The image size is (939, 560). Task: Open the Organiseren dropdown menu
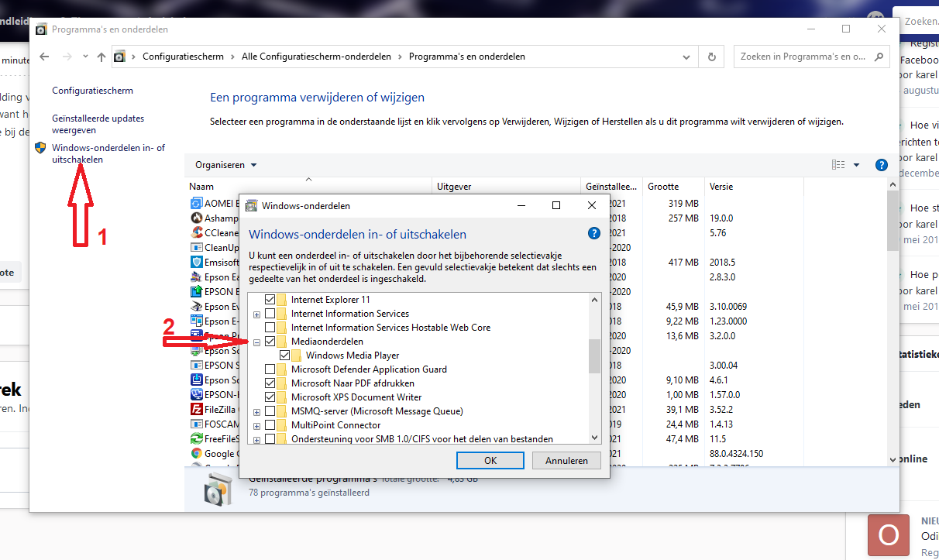pos(225,165)
